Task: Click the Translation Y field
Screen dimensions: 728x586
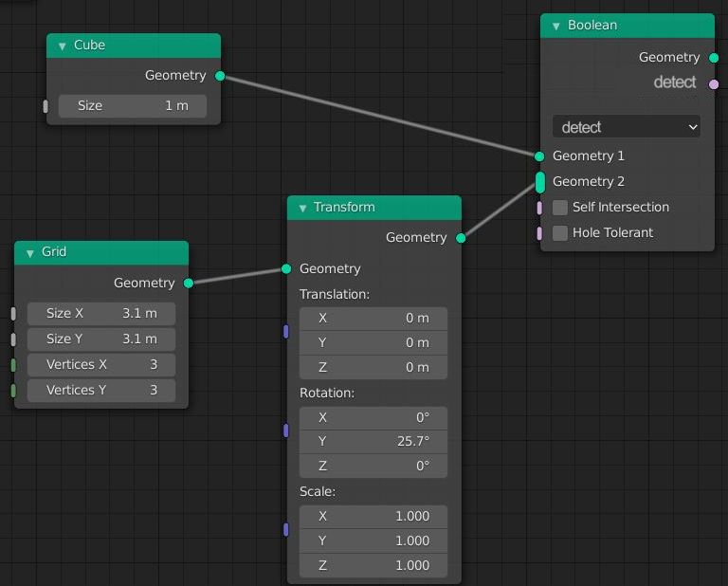Action: [x=373, y=342]
